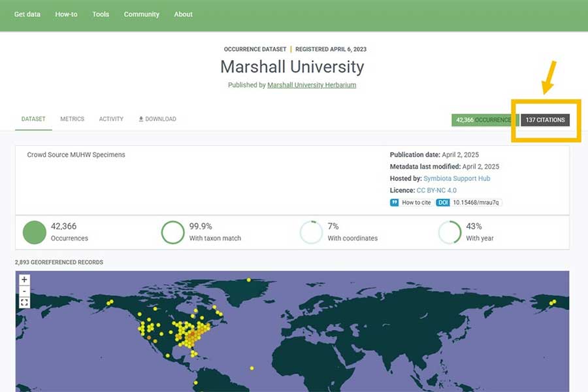
Task: Click the DOI 10.15468/mrau7q badge
Action: (x=468, y=203)
